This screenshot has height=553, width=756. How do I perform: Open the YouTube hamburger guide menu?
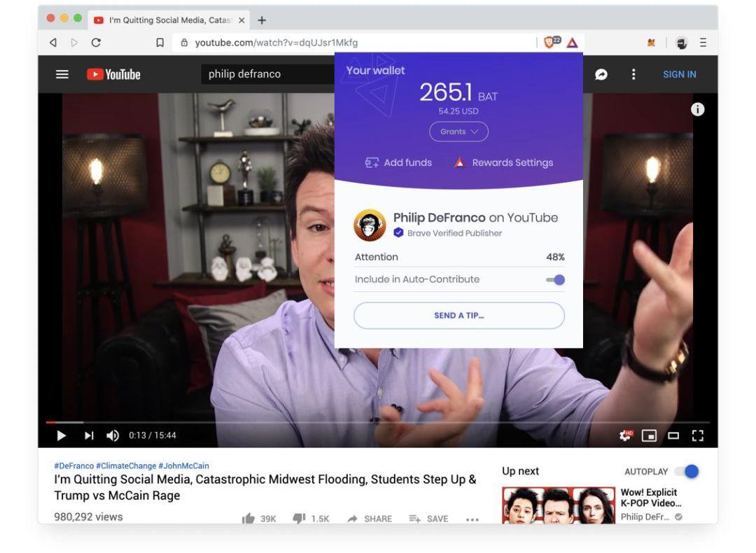(x=62, y=74)
